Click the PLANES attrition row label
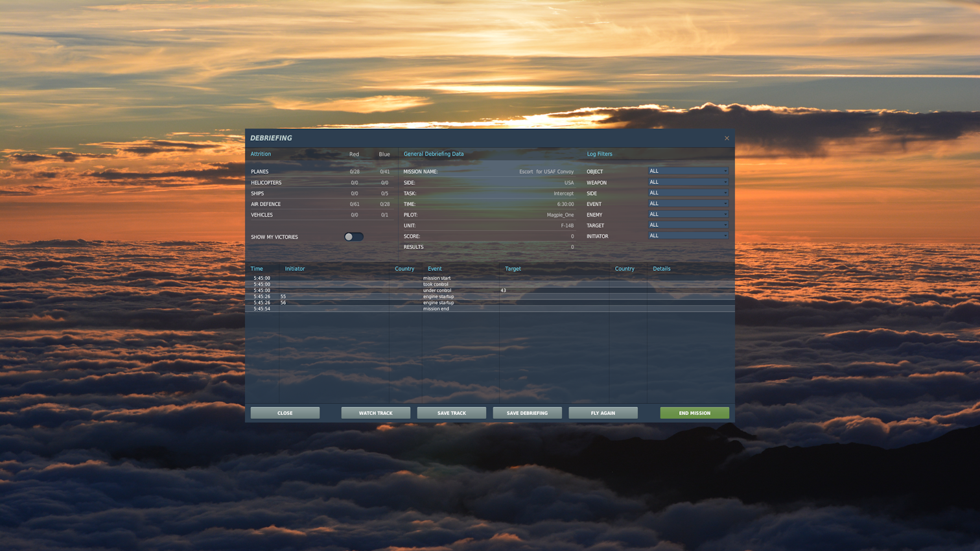The width and height of the screenshot is (980, 551). point(260,172)
